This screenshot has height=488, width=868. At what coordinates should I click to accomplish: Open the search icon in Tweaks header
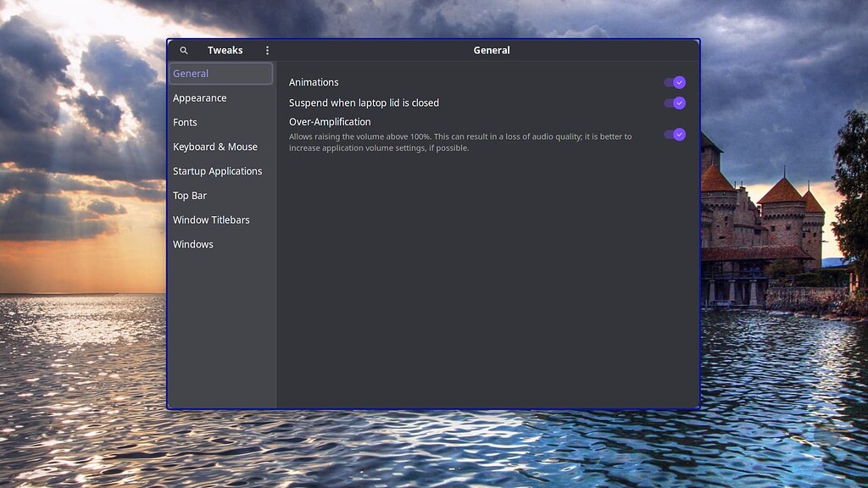(184, 50)
